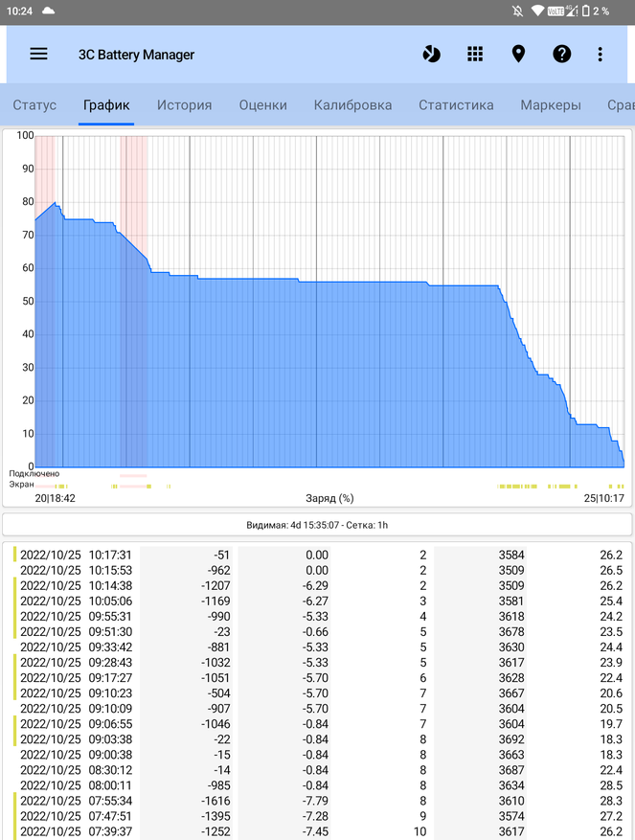Screen dimensions: 635x840
Task: Select the 09:28:43 history row
Action: pyautogui.click(x=318, y=662)
